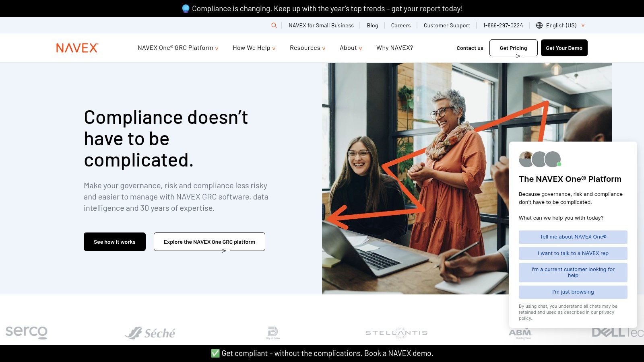Image resolution: width=644 pixels, height=362 pixels.
Task: Click the ABM customer logo
Action: click(520, 333)
